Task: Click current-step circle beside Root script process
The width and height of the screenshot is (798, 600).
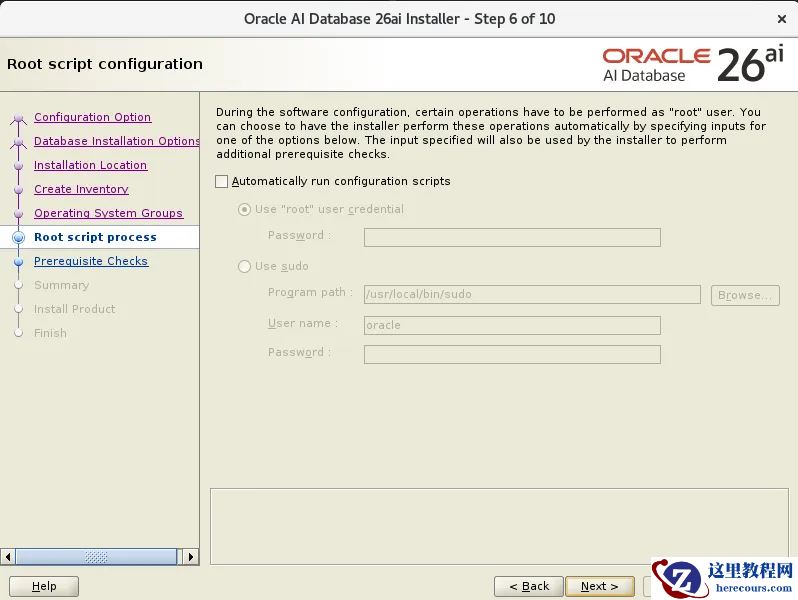Action: coord(19,238)
